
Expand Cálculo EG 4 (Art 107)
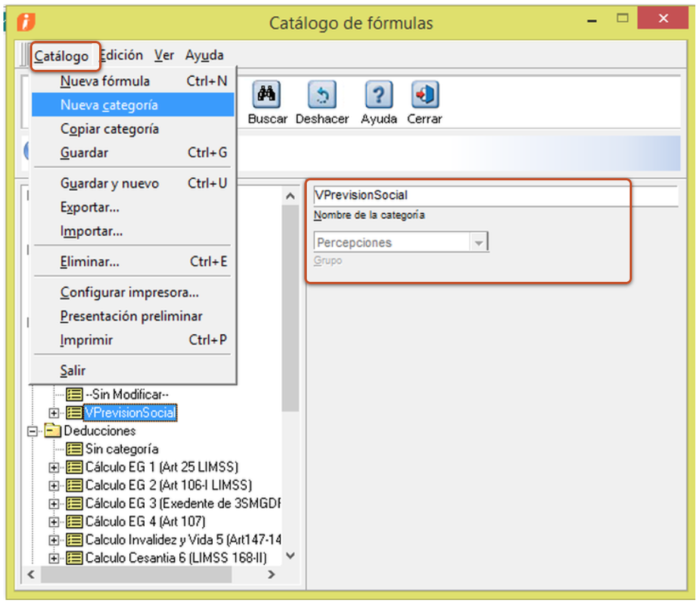coord(54,522)
